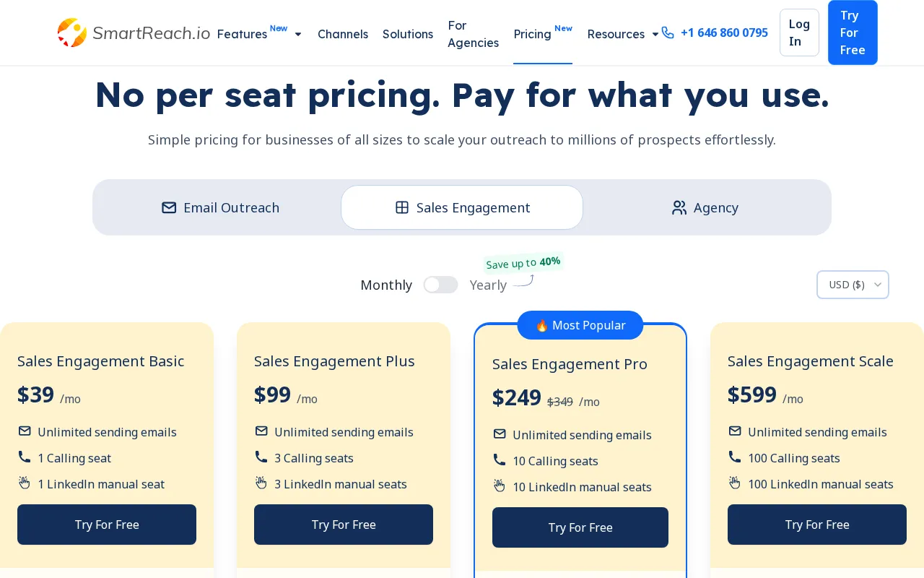Image resolution: width=924 pixels, height=578 pixels.
Task: Click the SmartReach.io logo icon
Action: click(x=72, y=33)
